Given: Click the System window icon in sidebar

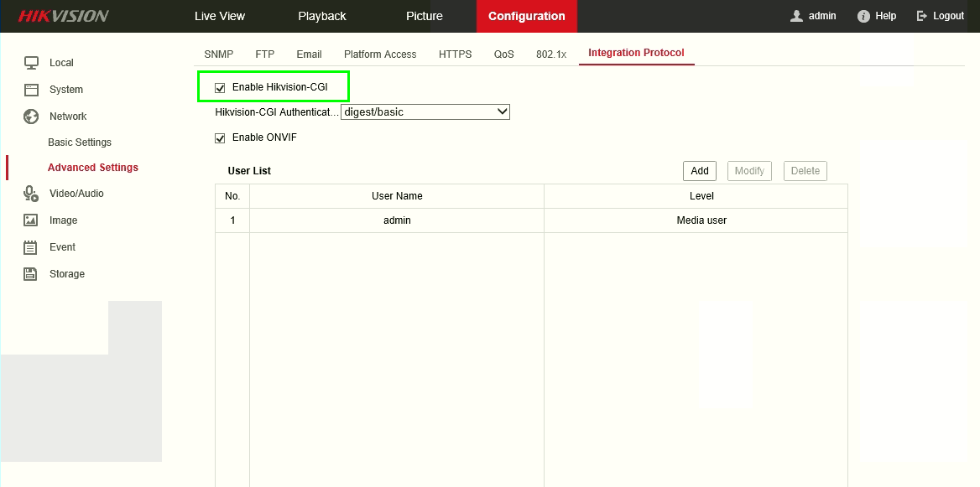Looking at the screenshot, I should coord(31,90).
